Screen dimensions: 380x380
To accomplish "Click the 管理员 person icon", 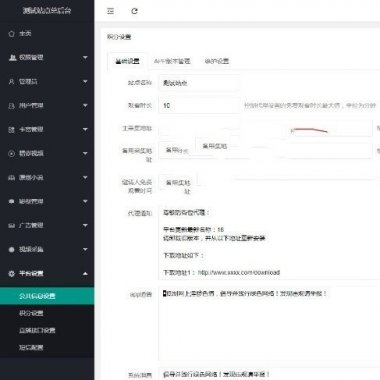I will [x=12, y=82].
